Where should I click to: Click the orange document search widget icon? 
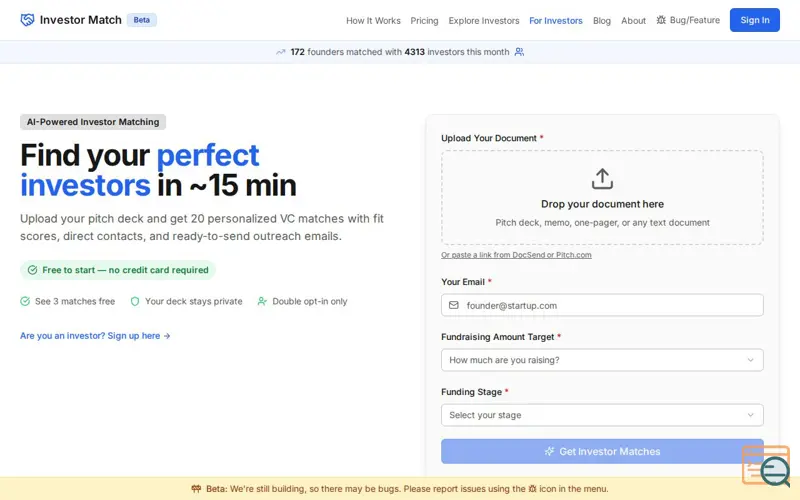pyautogui.click(x=766, y=465)
